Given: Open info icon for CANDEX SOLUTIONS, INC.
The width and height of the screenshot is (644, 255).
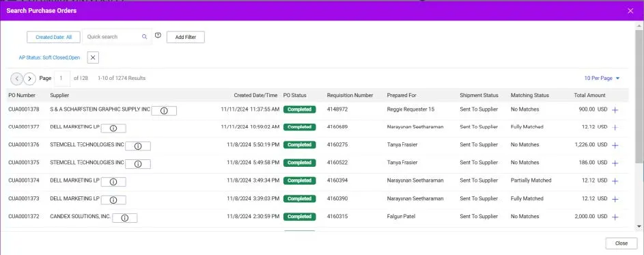Looking at the screenshot, I should [125, 218].
